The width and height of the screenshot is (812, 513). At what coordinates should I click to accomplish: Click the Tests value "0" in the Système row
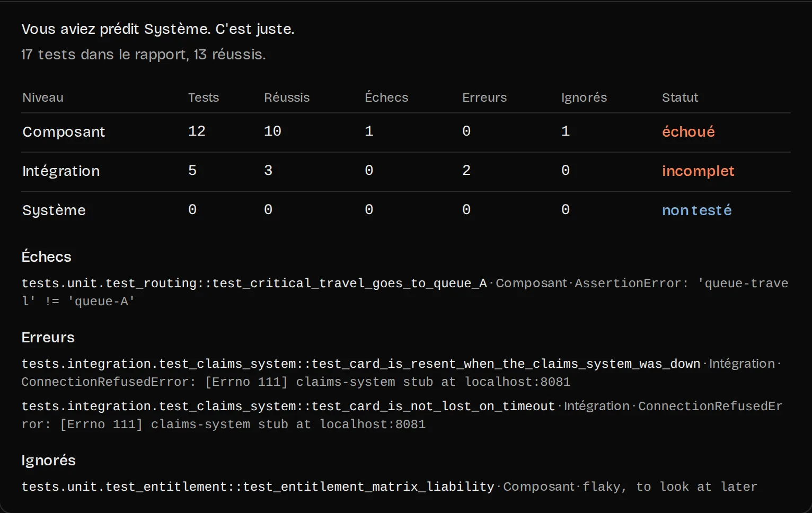pyautogui.click(x=192, y=209)
